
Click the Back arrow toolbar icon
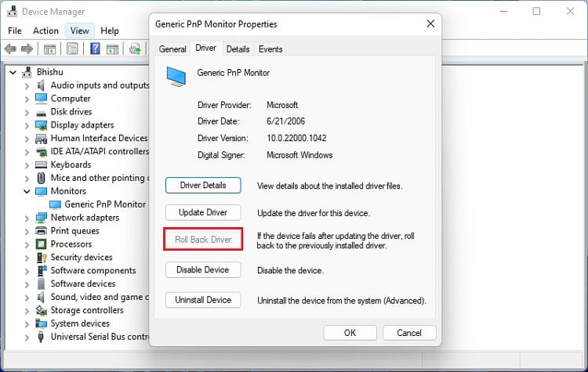[x=10, y=49]
